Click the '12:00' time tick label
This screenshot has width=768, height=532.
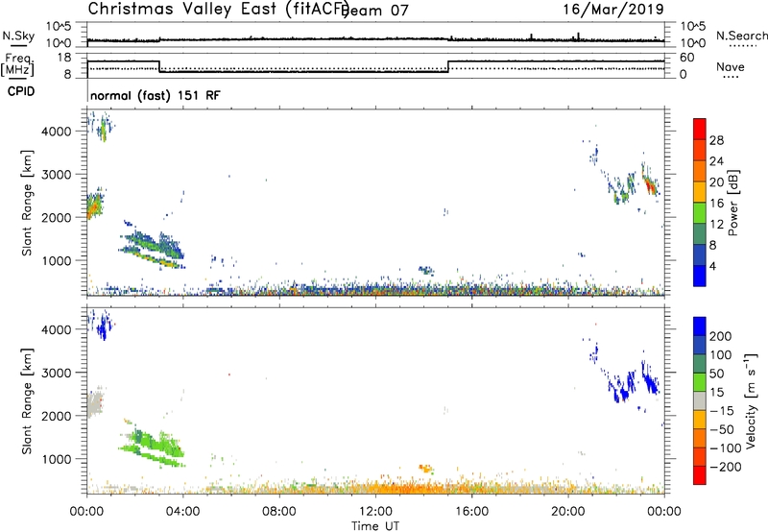(x=375, y=512)
